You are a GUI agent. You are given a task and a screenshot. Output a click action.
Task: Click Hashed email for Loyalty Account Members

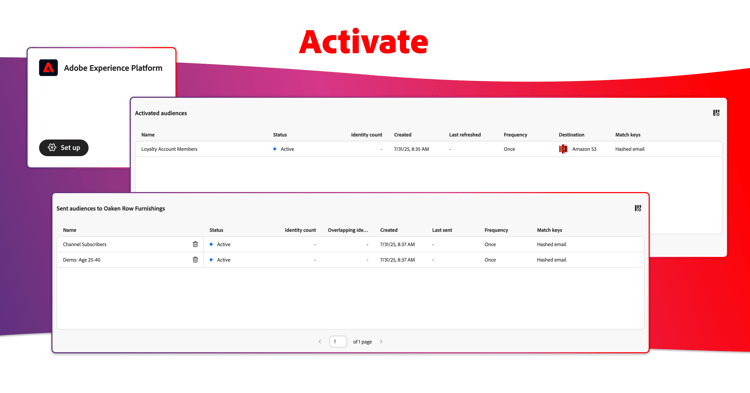[629, 149]
